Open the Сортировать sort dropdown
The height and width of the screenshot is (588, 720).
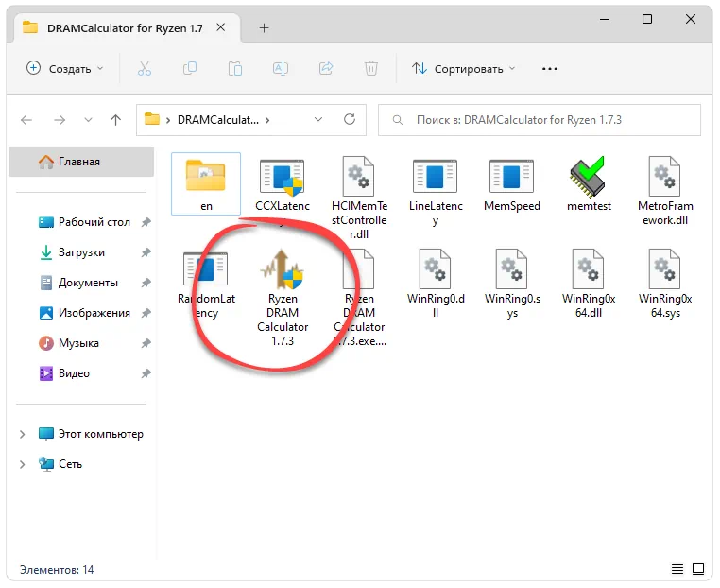click(x=464, y=69)
